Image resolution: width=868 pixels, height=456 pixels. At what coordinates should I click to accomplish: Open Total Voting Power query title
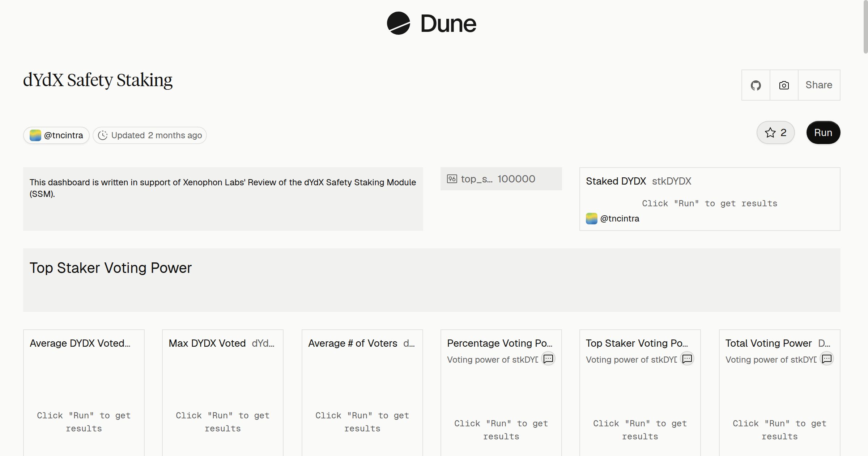point(769,343)
